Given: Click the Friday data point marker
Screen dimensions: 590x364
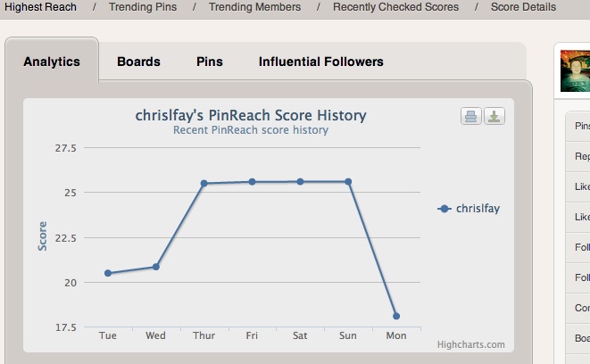Looking at the screenshot, I should tap(252, 181).
